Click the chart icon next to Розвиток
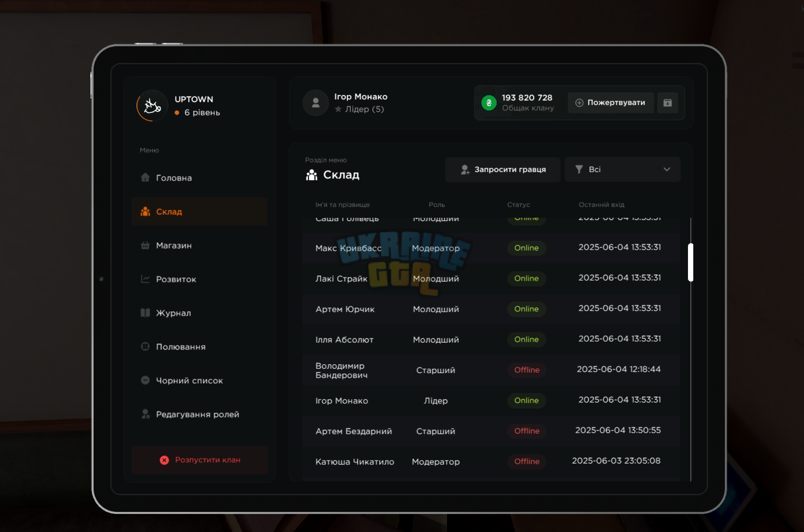The width and height of the screenshot is (804, 532). click(145, 279)
